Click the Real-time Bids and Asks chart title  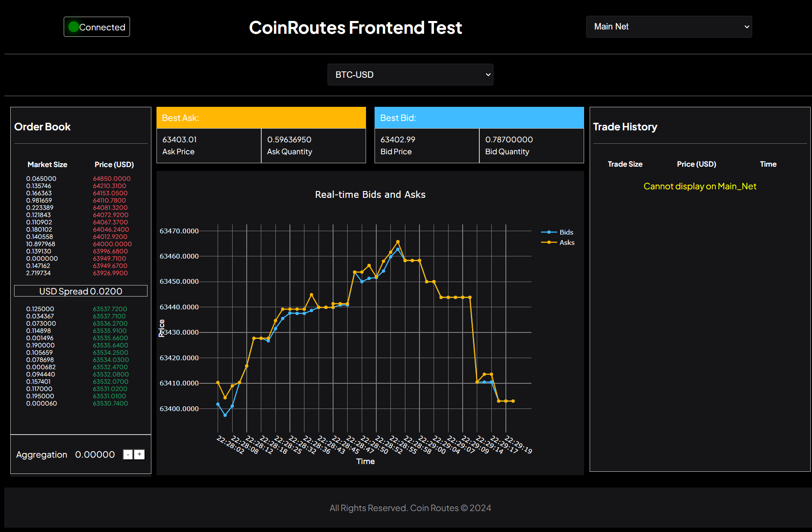370,194
